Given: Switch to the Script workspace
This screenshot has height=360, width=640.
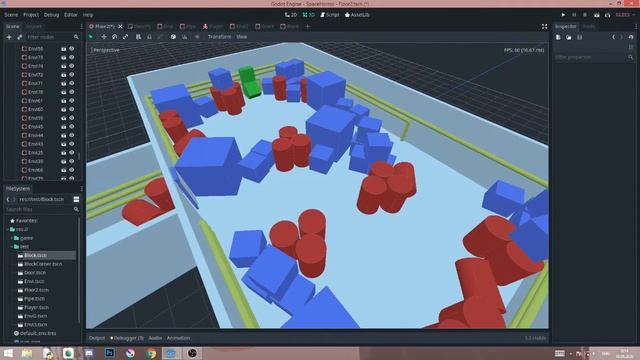Looking at the screenshot, I should (x=330, y=15).
